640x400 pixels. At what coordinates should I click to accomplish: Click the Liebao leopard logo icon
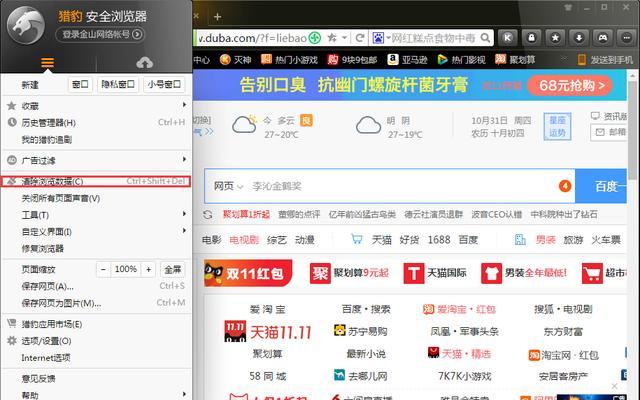(26, 25)
